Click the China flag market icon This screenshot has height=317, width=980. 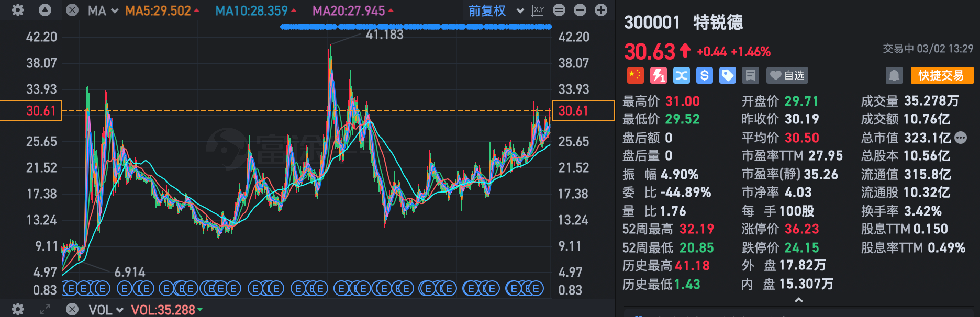point(636,75)
